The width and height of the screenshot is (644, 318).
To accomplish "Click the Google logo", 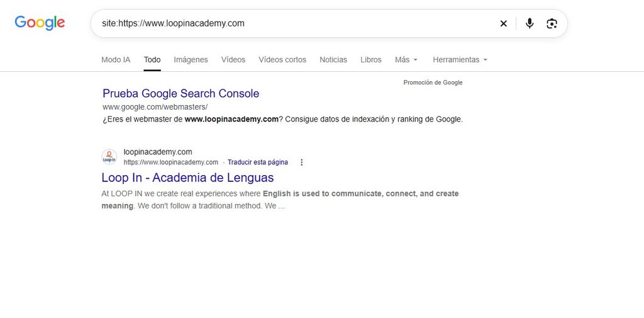I will [40, 23].
